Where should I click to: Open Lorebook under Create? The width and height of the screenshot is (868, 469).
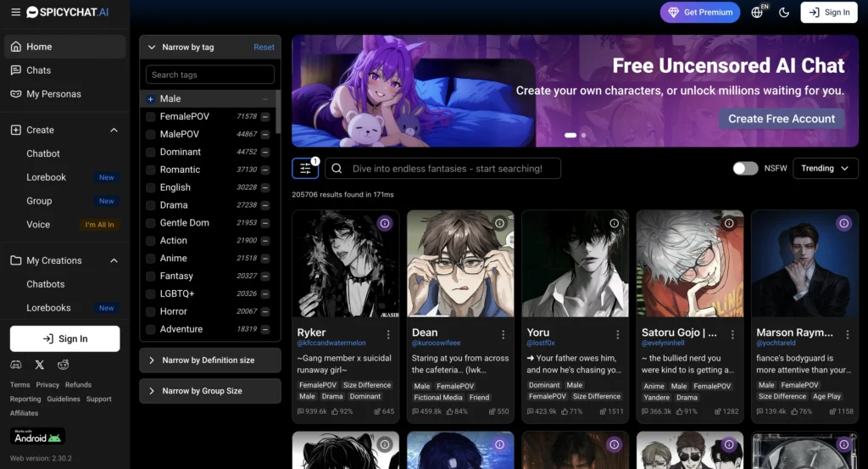[x=46, y=177]
